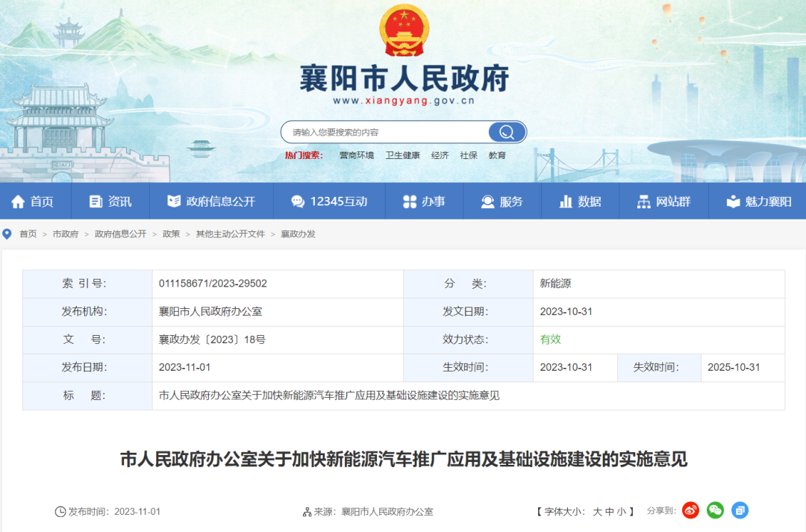Click expiry date 2025-10-31
This screenshot has width=806, height=532.
[x=734, y=367]
